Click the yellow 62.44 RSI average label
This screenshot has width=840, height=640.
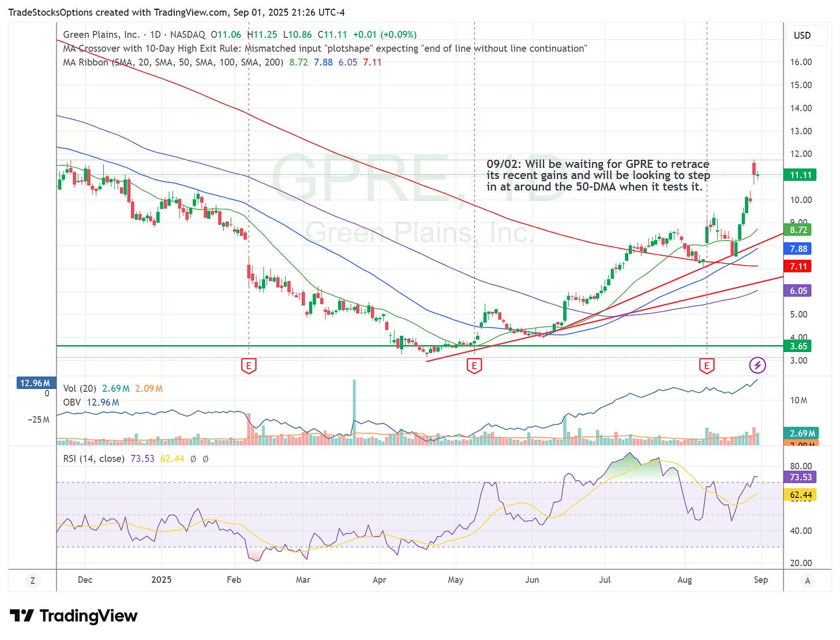tap(800, 495)
